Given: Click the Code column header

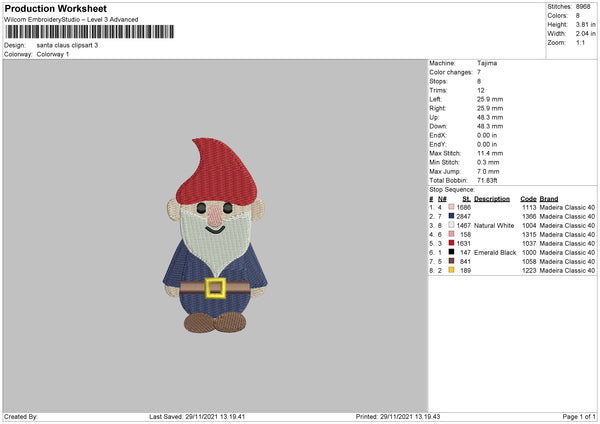Looking at the screenshot, I should (529, 198).
